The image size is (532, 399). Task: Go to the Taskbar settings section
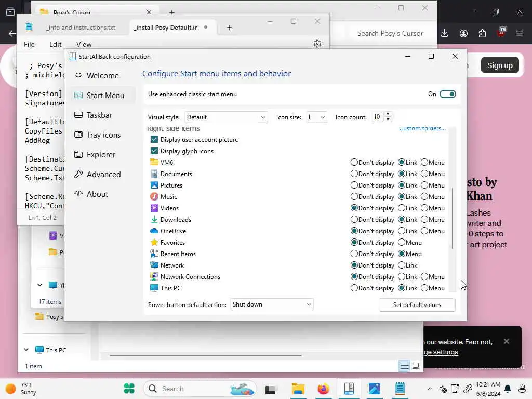(103, 115)
